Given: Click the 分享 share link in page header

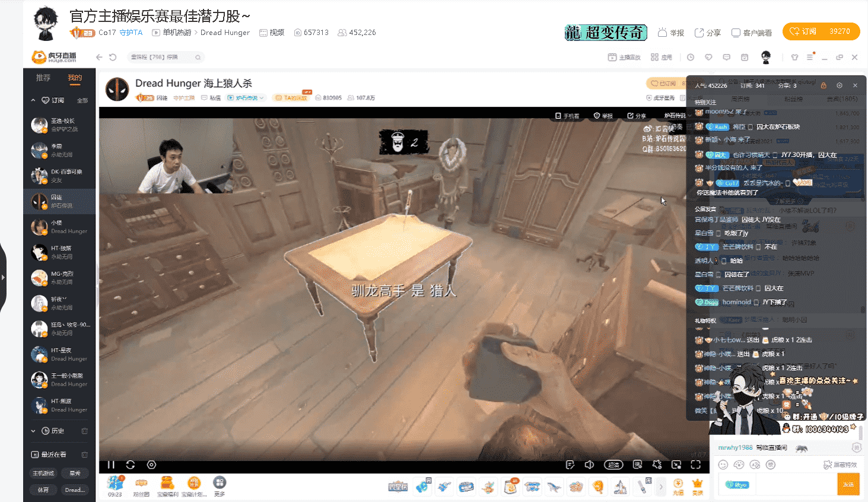Looking at the screenshot, I should click(708, 33).
